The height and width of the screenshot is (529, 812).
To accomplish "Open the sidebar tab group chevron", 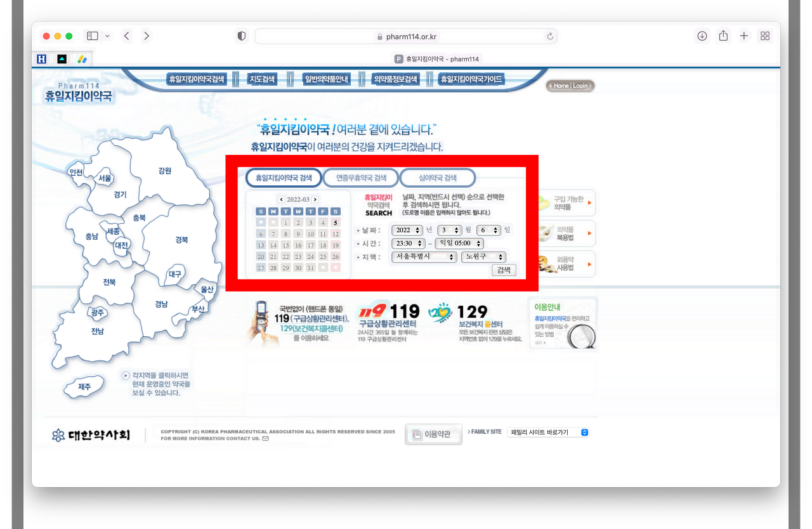I will point(107,36).
